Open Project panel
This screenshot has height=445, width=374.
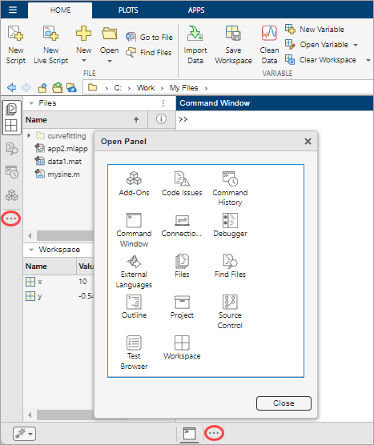coord(182,307)
